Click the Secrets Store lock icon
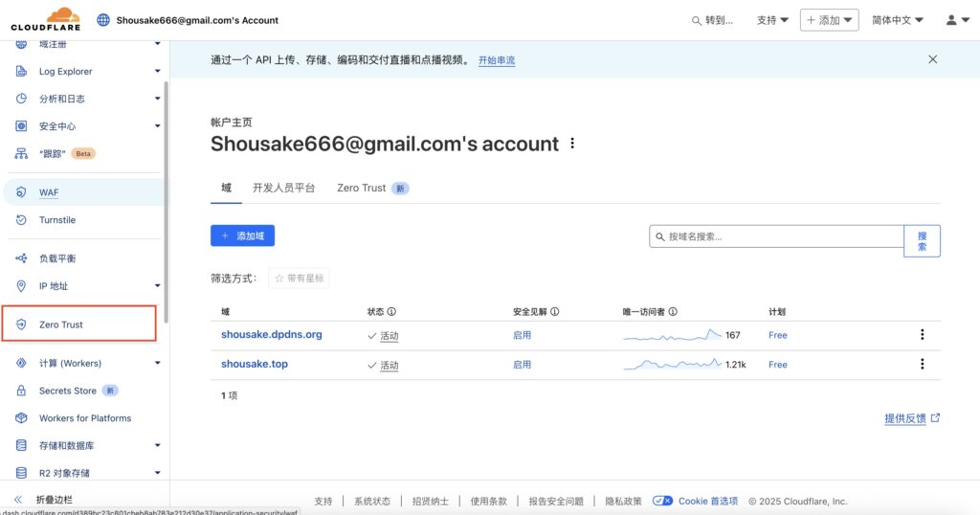980x515 pixels. 21,391
